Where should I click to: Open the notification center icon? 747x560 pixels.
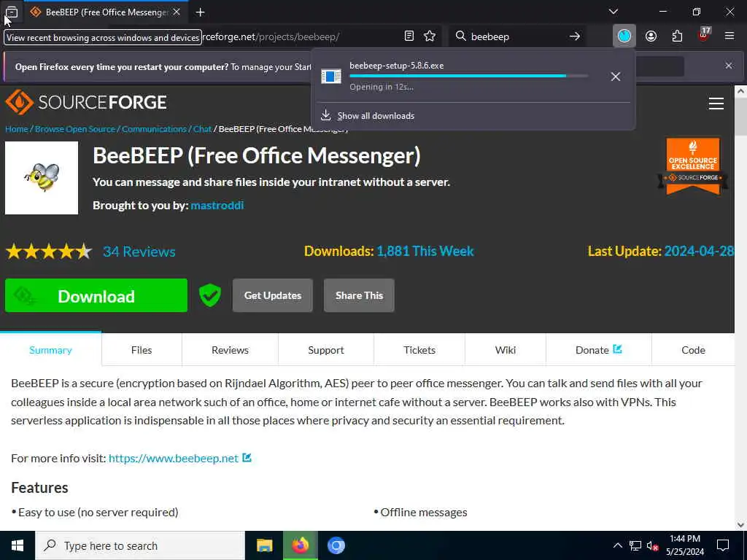[x=723, y=545]
